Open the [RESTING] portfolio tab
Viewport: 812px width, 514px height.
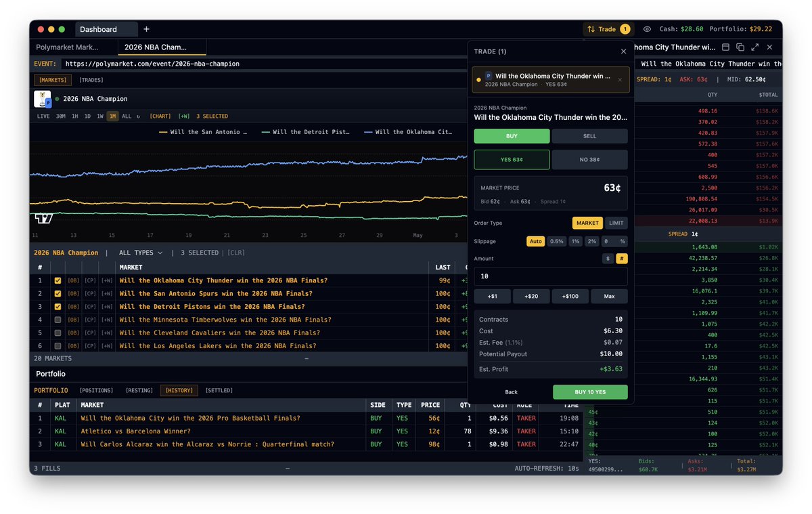click(140, 390)
